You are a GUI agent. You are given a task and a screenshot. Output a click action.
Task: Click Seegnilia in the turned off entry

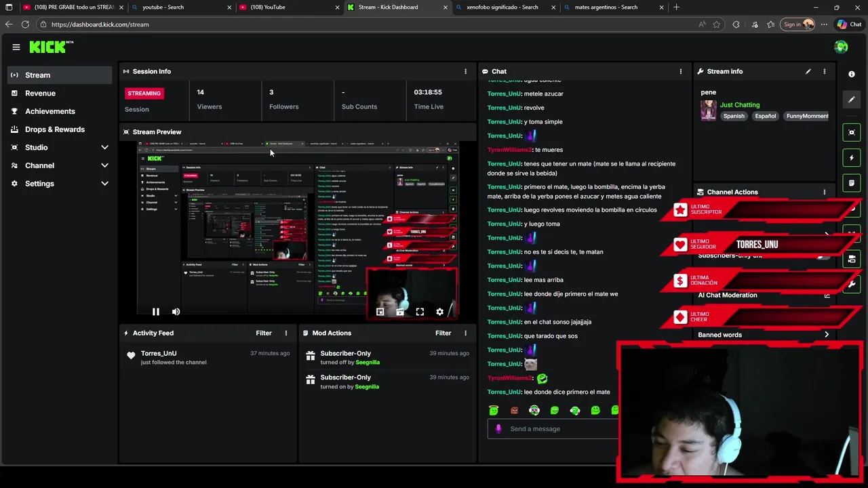368,363
